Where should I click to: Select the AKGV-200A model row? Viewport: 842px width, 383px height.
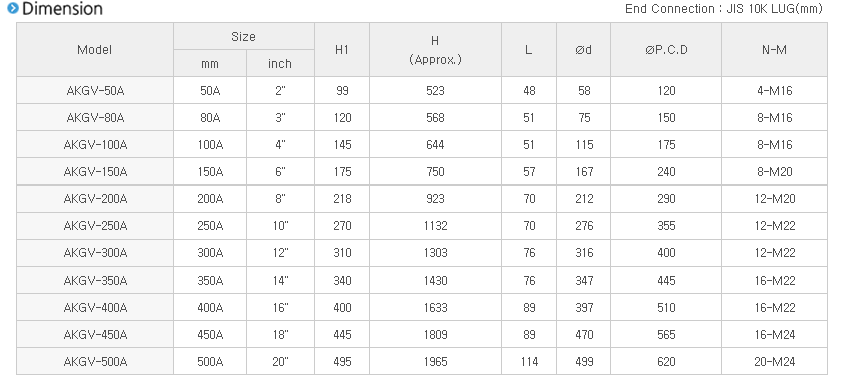click(422, 199)
